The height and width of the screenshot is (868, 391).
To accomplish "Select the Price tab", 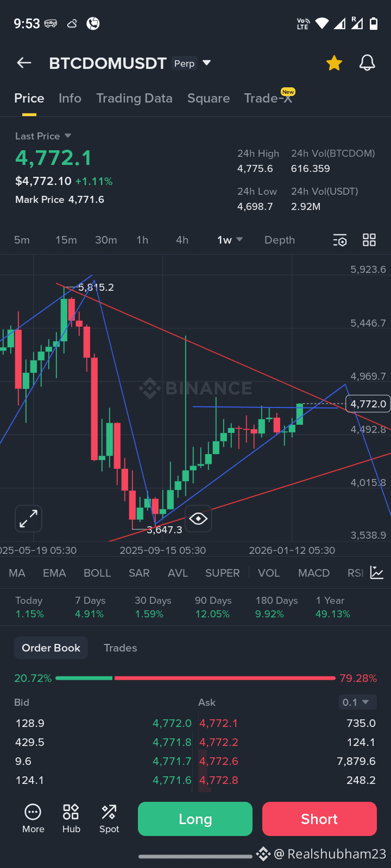I will pyautogui.click(x=29, y=98).
